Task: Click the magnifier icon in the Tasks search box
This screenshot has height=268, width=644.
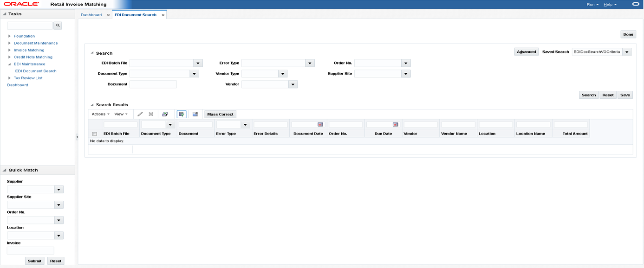Action: tap(57, 26)
